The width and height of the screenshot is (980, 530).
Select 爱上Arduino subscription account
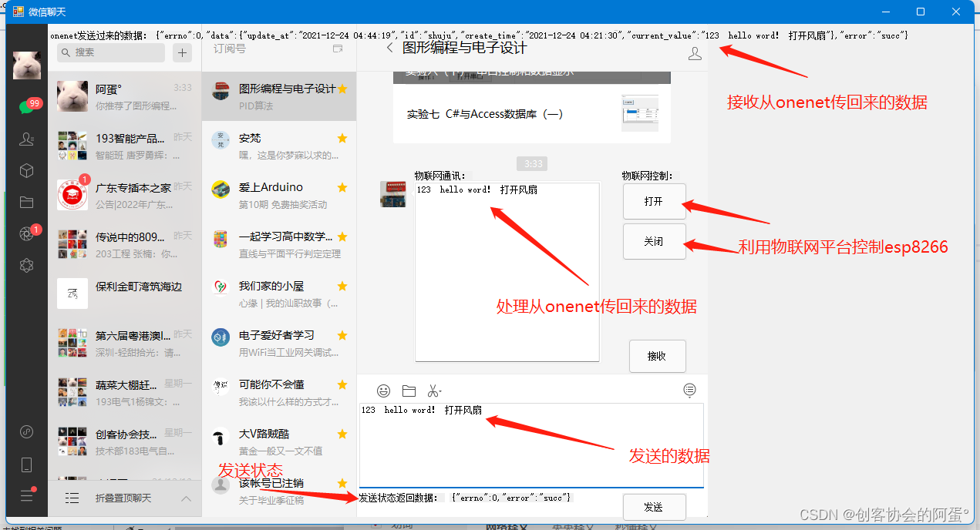pyautogui.click(x=279, y=195)
